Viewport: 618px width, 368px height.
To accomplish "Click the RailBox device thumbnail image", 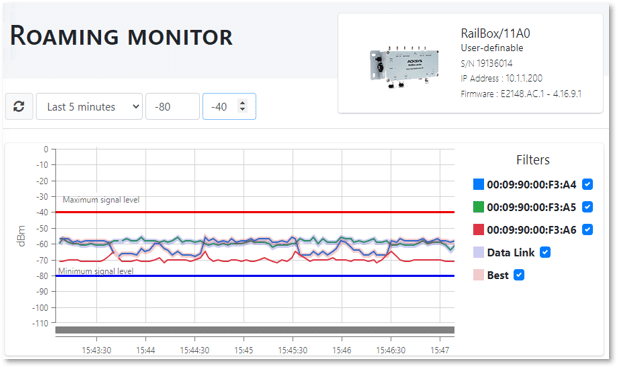I will tap(404, 67).
